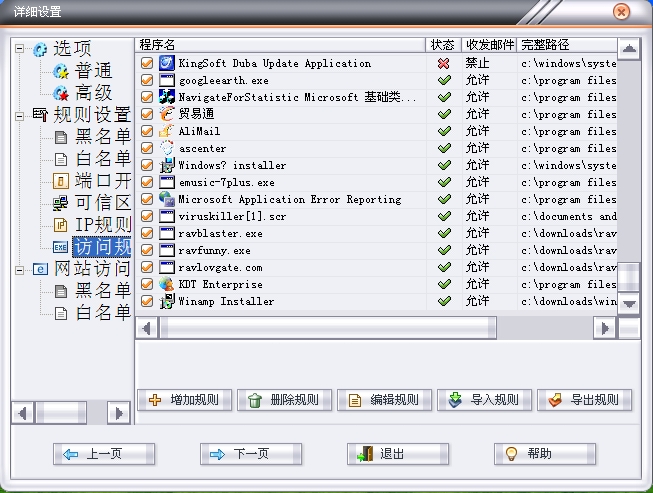Toggle the ravlovgate.com checkbox
653x493 pixels.
click(147, 267)
